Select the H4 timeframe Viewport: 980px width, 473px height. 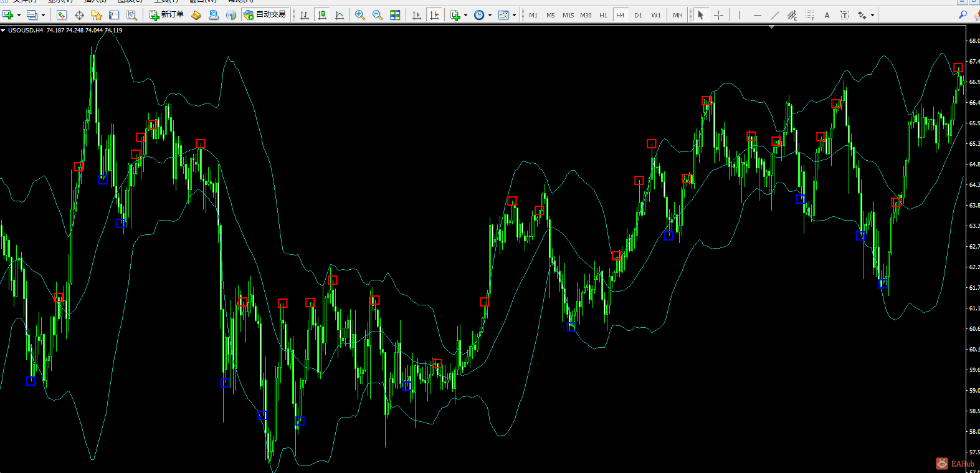[621, 15]
